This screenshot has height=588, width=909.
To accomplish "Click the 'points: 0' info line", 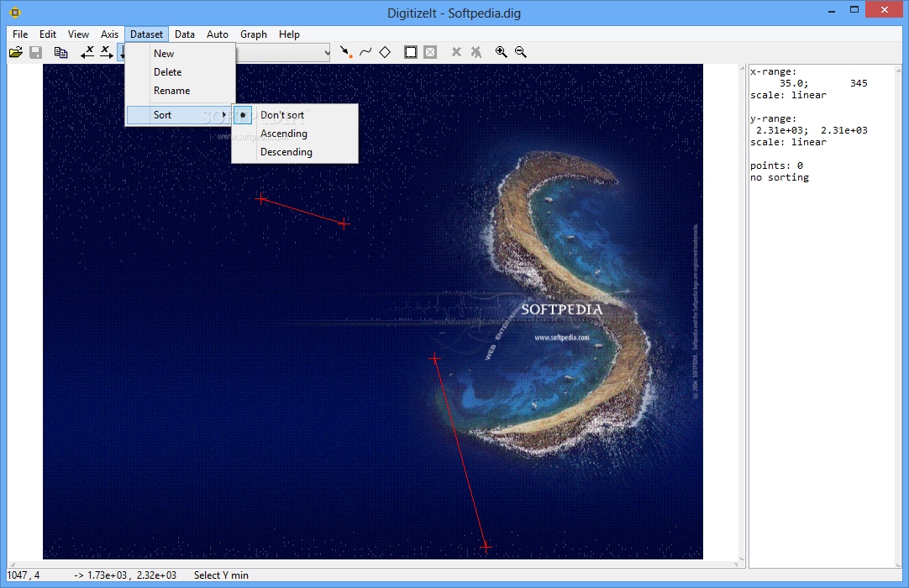I will coord(777,165).
